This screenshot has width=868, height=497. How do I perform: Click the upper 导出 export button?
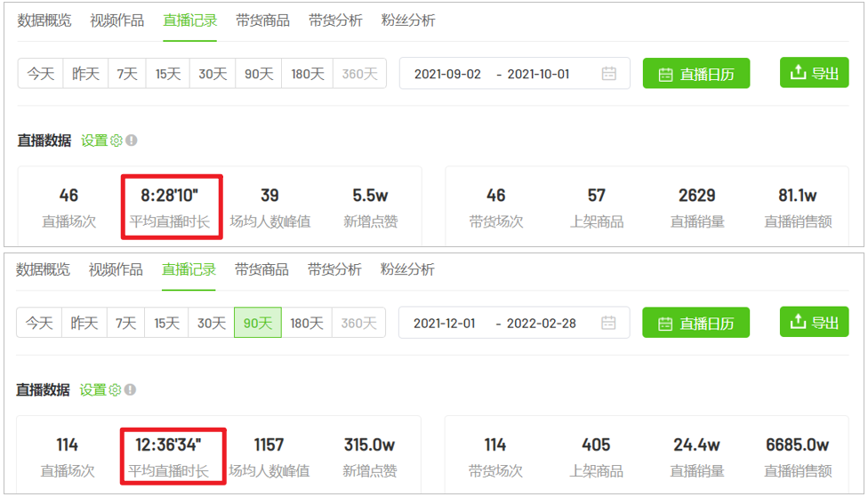pos(815,73)
